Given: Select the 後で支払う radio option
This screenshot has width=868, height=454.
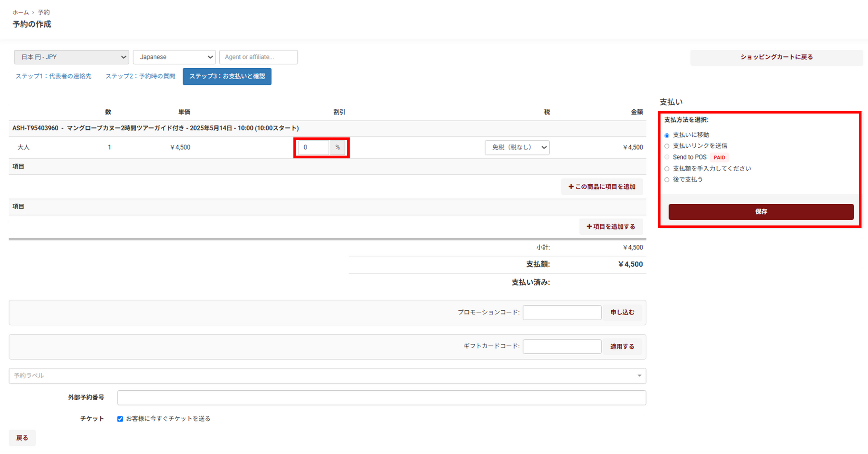Looking at the screenshot, I should (667, 180).
